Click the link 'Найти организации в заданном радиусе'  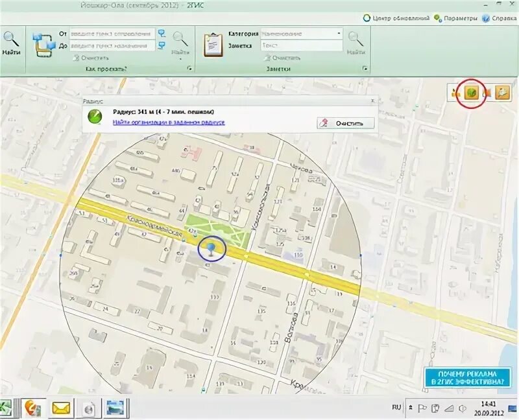point(169,122)
